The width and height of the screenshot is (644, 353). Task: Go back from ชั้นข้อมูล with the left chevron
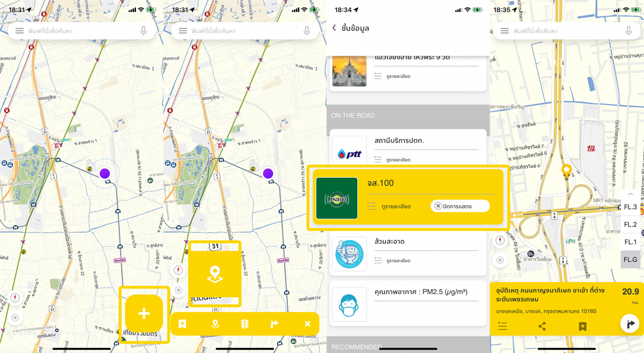tap(334, 27)
